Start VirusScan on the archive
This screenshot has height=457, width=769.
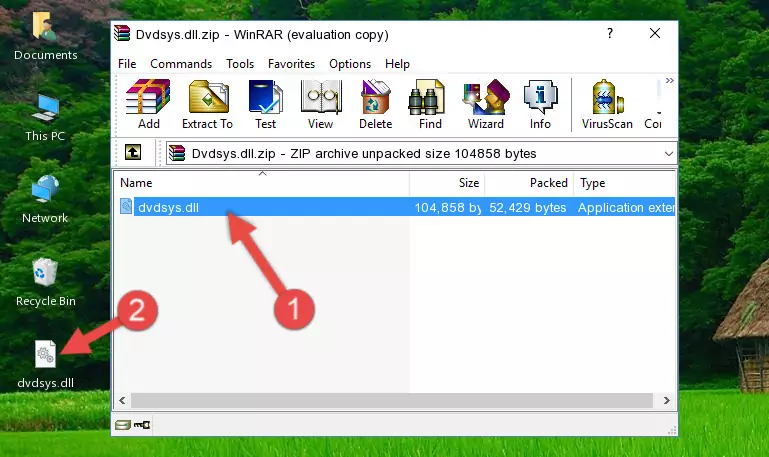click(x=607, y=104)
